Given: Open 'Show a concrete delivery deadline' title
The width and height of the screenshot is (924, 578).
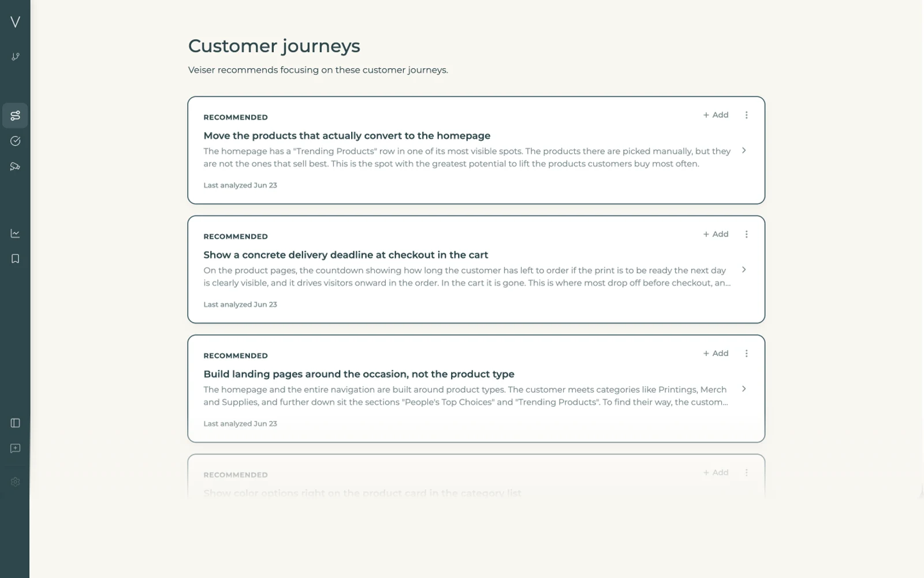Looking at the screenshot, I should point(345,255).
